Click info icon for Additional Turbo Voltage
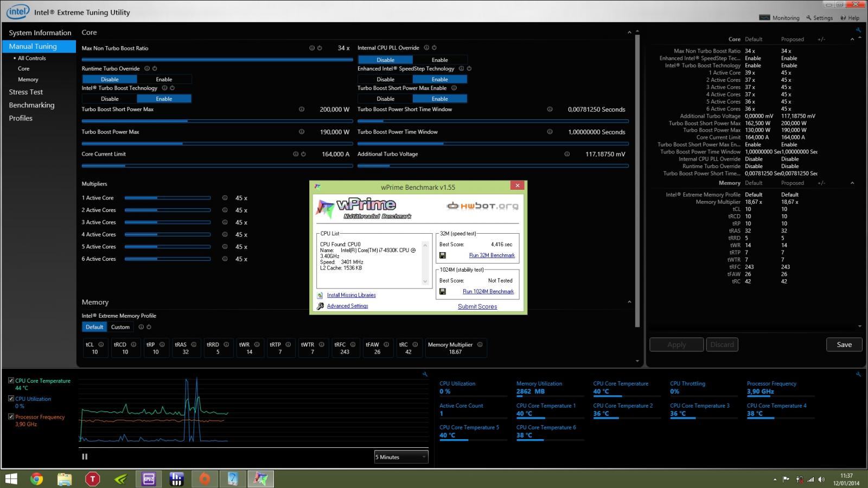This screenshot has width=868, height=488. point(567,154)
